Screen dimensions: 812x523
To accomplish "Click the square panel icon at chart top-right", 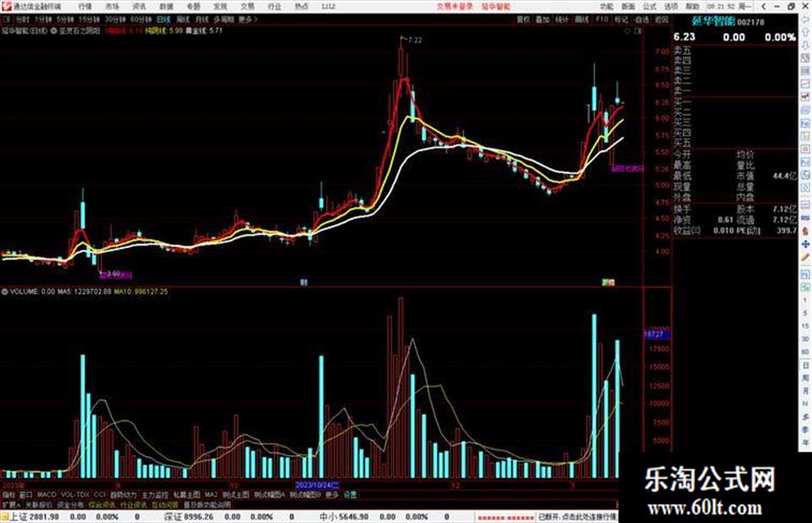I will pos(638,31).
